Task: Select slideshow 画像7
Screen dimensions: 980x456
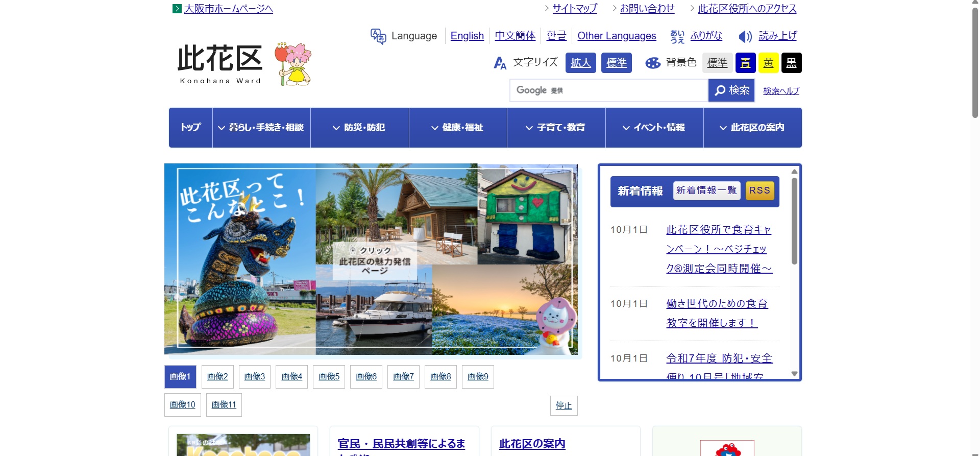Action: coord(404,377)
